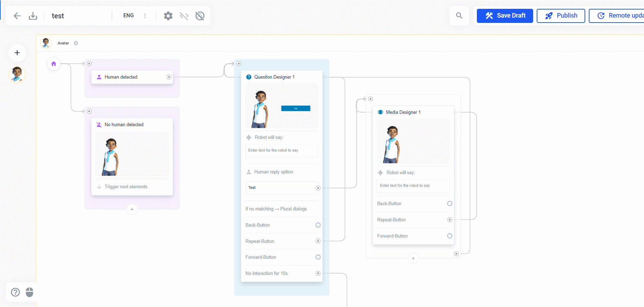
Task: Click the purple home start node
Action: [x=53, y=64]
